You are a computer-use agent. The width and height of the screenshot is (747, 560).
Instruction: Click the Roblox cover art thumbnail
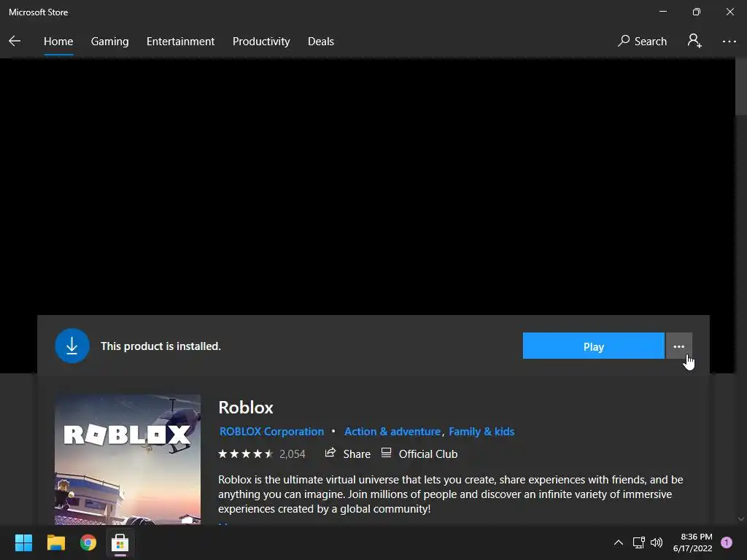pos(128,459)
